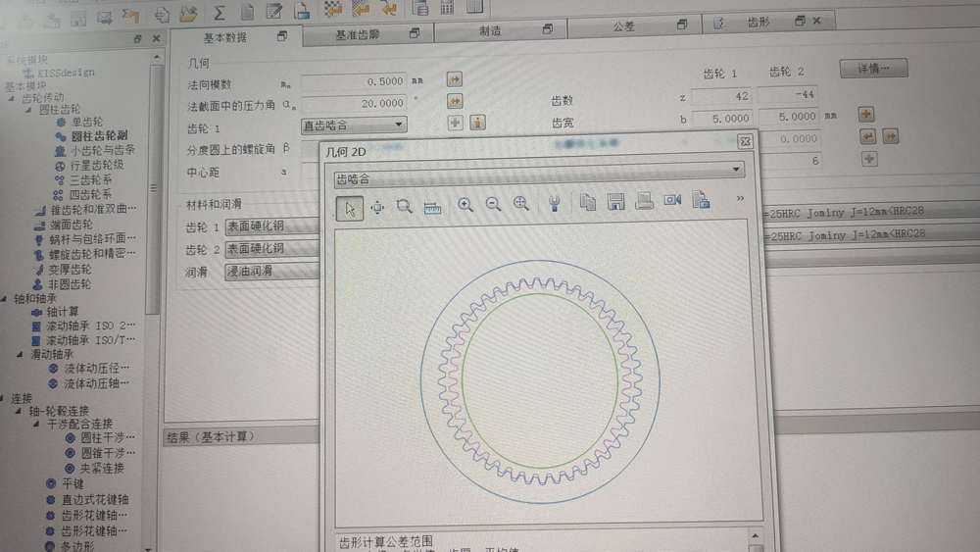Click the module tree vertical scrollbar
This screenshot has width=980, height=552.
coord(155,187)
